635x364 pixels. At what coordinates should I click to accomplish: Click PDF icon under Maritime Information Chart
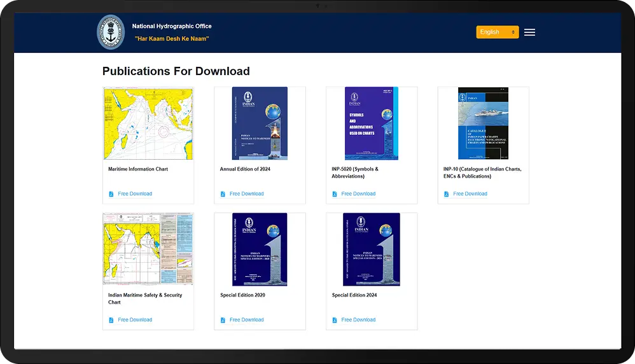tap(111, 194)
